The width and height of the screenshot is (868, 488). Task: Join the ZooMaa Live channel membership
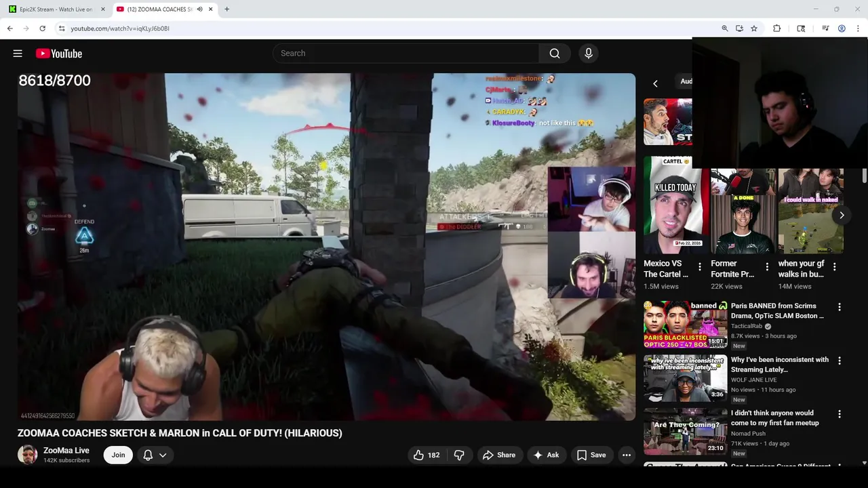click(118, 455)
